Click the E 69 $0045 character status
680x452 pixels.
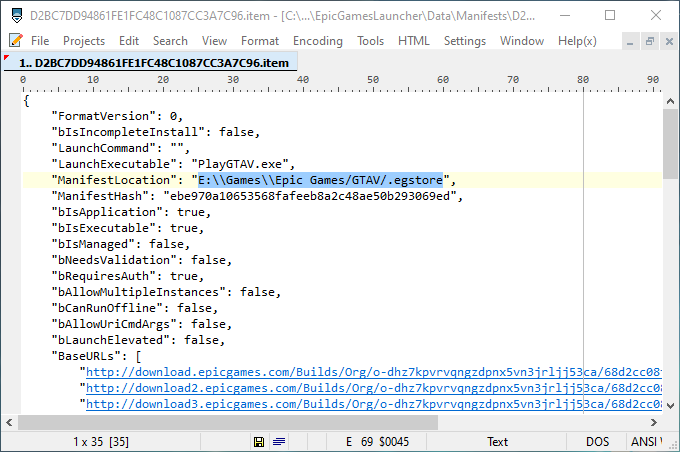(377, 442)
